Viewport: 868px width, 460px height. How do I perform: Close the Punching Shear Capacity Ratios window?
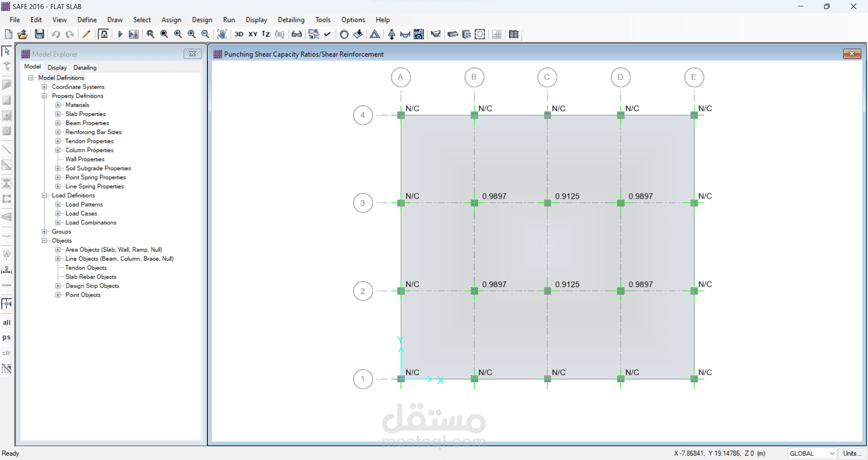point(852,54)
